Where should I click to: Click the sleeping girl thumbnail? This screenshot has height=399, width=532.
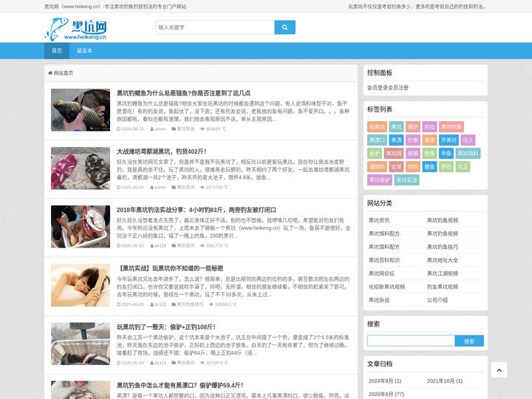tap(81, 285)
